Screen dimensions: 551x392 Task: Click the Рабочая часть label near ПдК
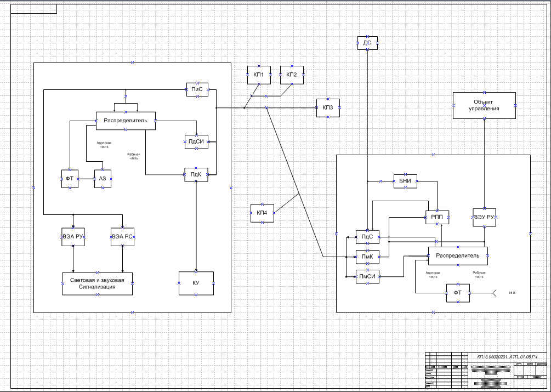(134, 156)
